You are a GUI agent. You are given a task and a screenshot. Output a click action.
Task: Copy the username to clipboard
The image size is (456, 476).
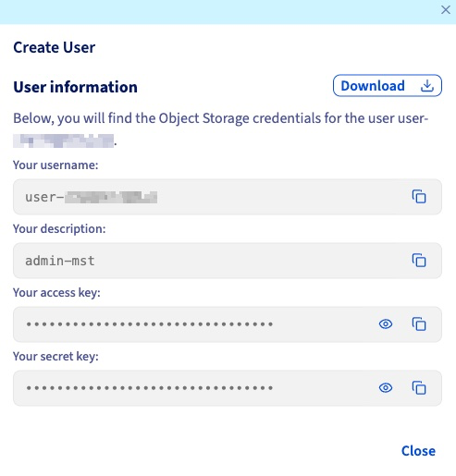[419, 197]
